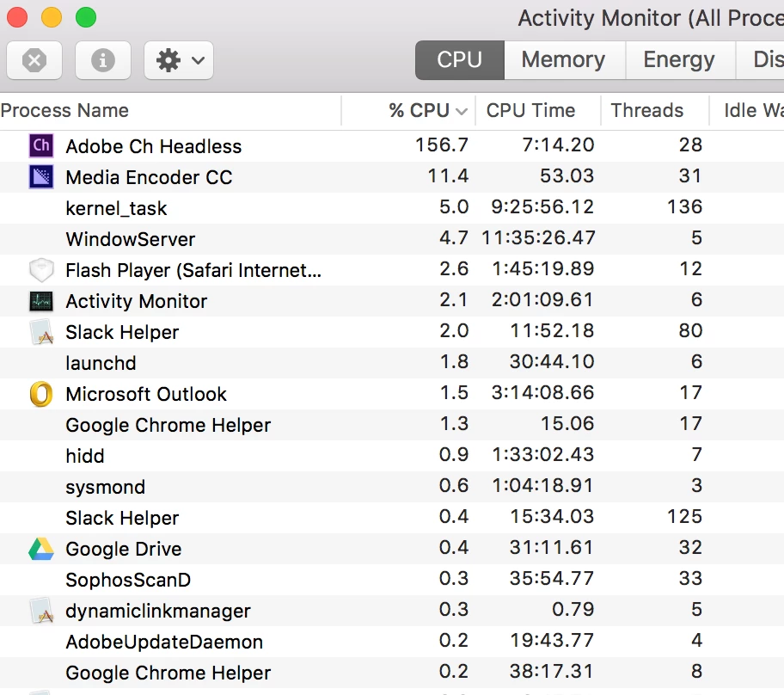The width and height of the screenshot is (784, 695).
Task: Minimize the window with yellow button
Action: 52,17
